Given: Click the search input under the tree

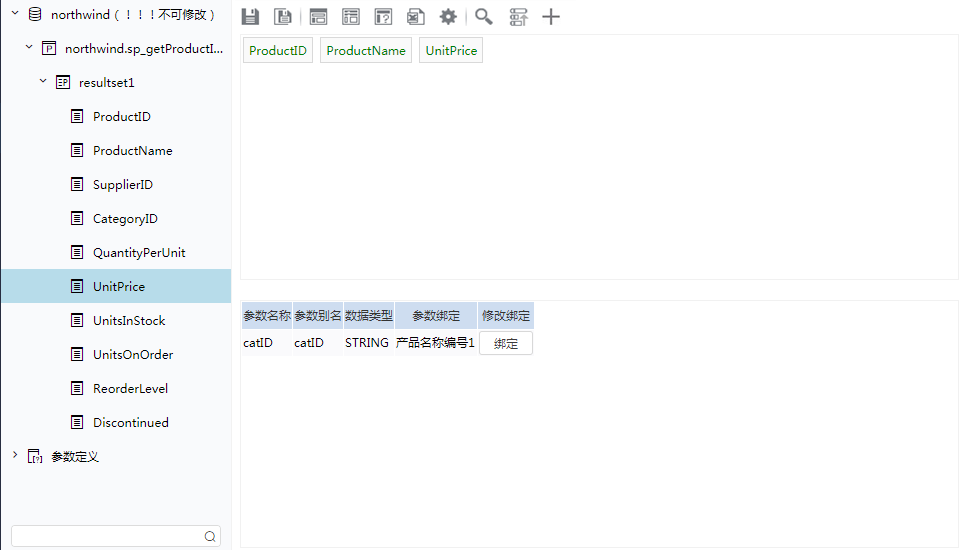Looking at the screenshot, I should pyautogui.click(x=116, y=536).
